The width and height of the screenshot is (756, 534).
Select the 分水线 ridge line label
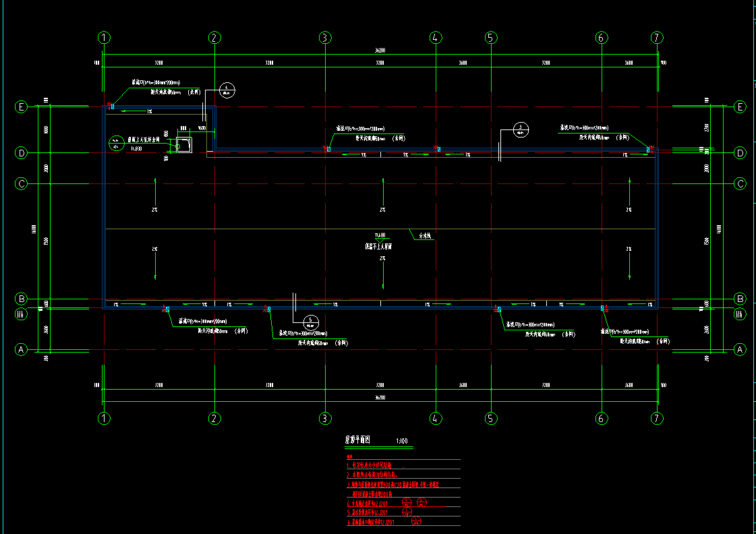[425, 237]
